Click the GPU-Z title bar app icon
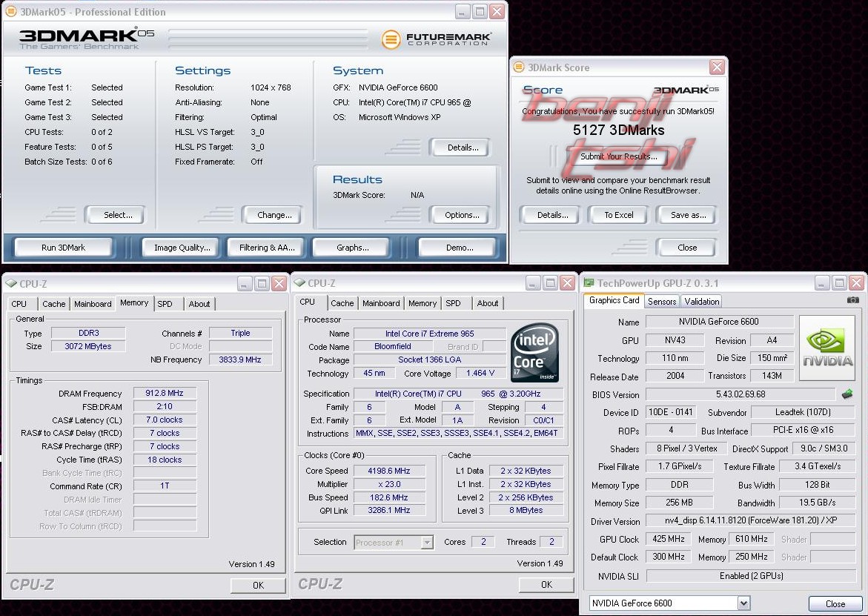The height and width of the screenshot is (616, 868). pos(589,283)
